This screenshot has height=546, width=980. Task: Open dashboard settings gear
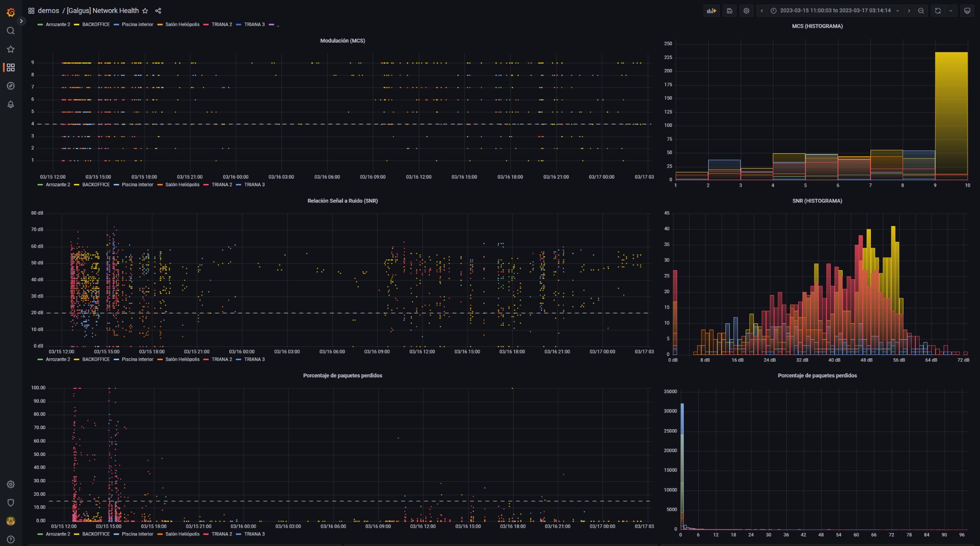746,11
